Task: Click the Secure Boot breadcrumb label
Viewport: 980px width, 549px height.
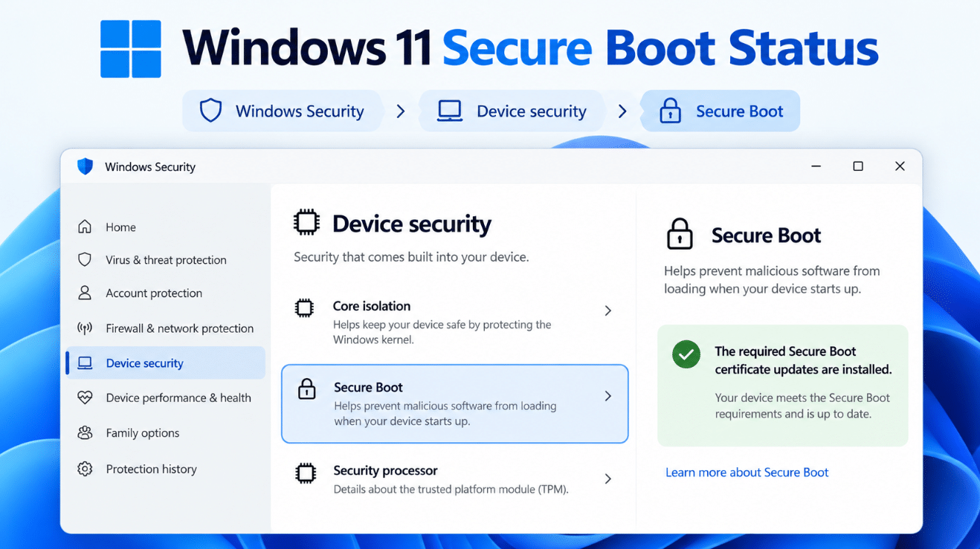Action: pyautogui.click(x=740, y=111)
